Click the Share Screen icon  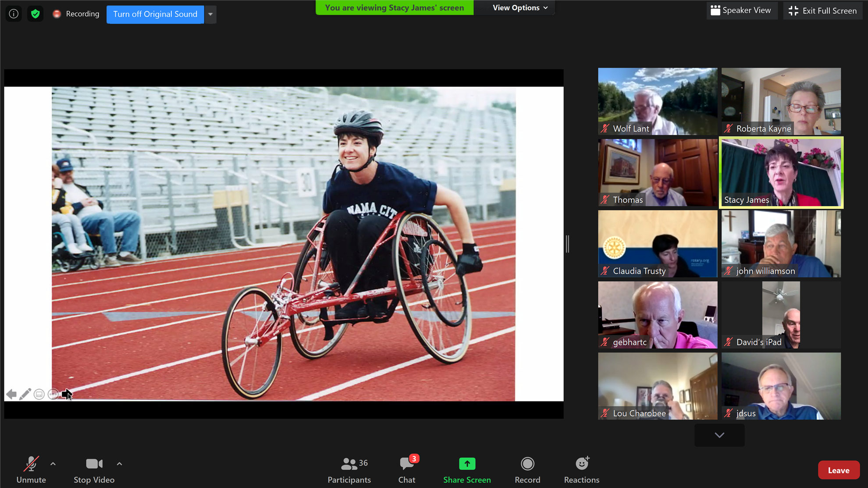click(467, 463)
